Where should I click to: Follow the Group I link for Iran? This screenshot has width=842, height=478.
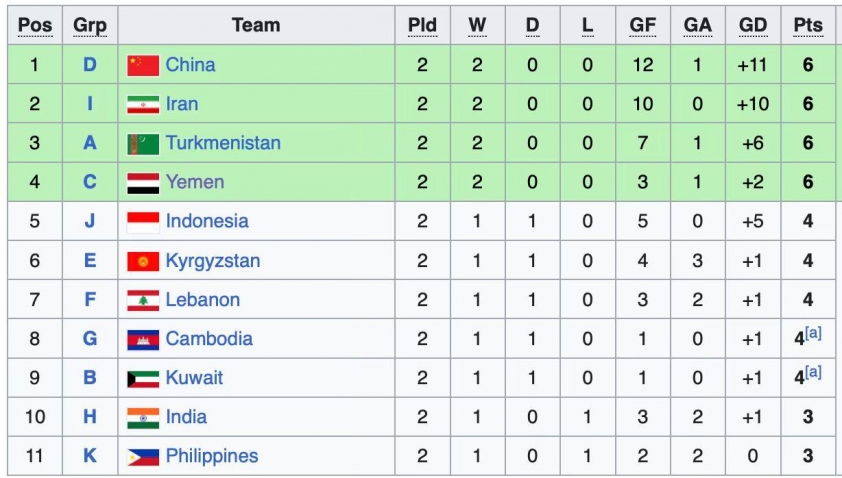[x=90, y=104]
